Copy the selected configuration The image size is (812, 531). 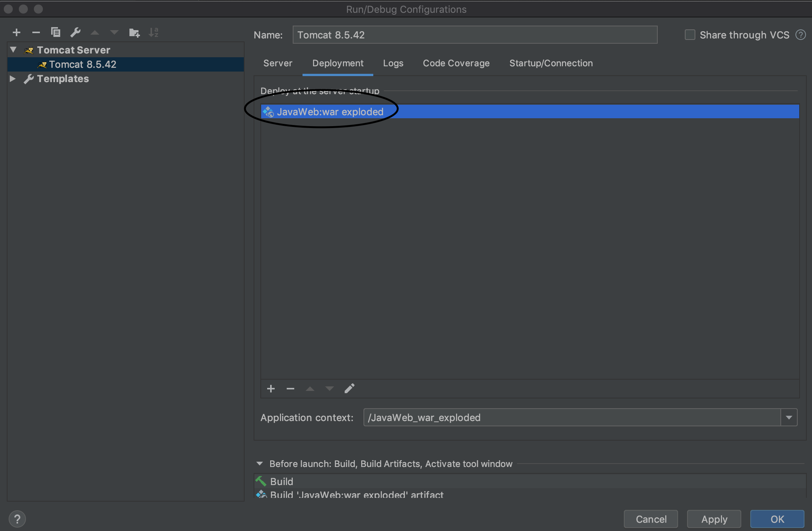point(56,33)
